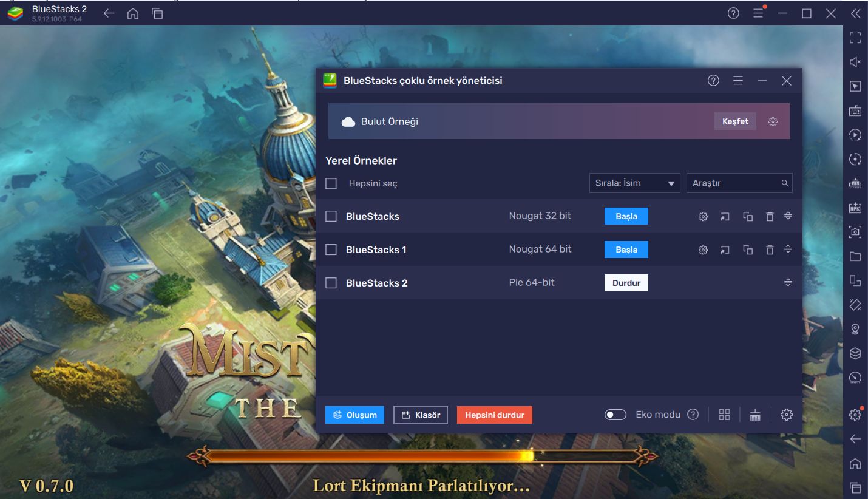The image size is (868, 499).
Task: Create shortcut for BlueStacks 1 instance
Action: tap(725, 249)
